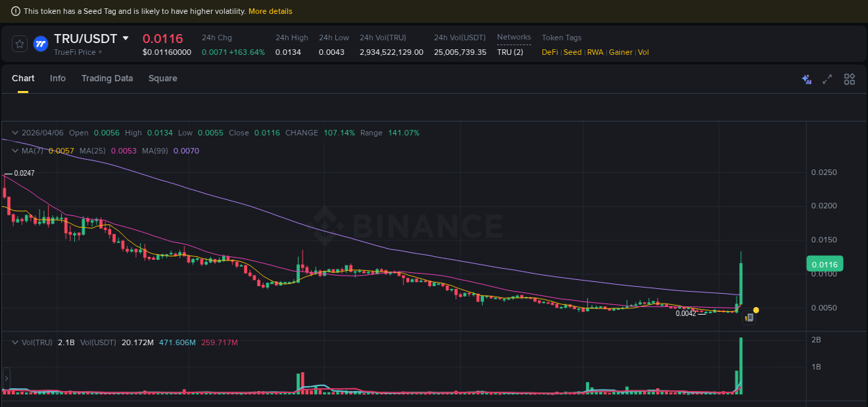Viewport: 868px width, 407px height.
Task: Click the info icon in the Seed Tag warning
Action: 16,11
